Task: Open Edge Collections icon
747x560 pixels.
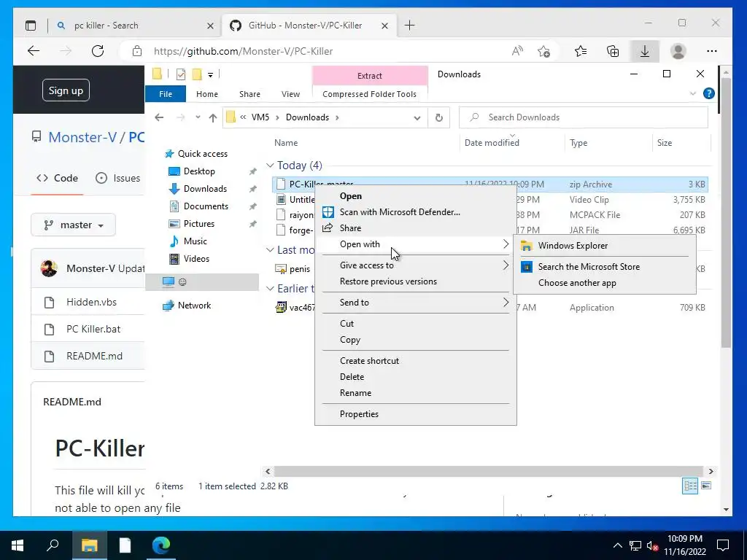Action: tap(613, 51)
